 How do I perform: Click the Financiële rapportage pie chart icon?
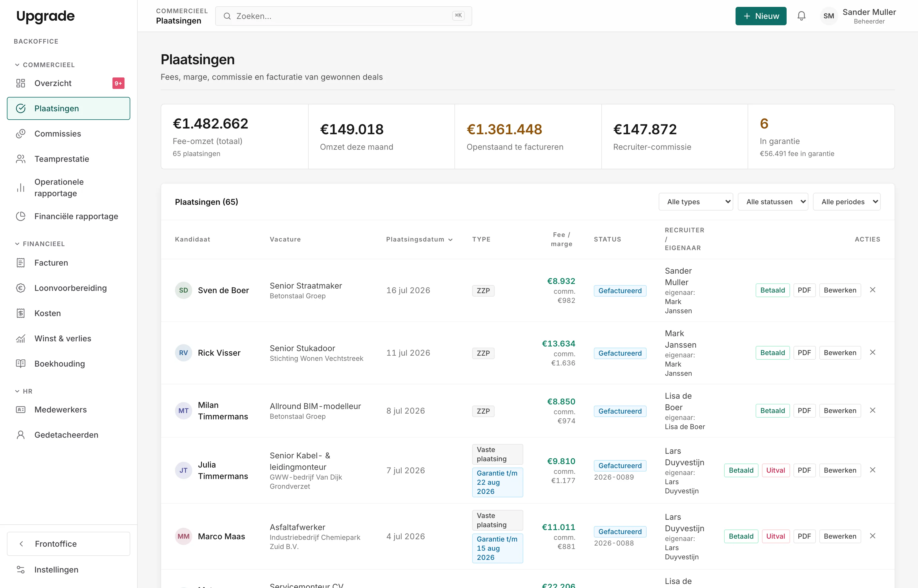pyautogui.click(x=21, y=216)
